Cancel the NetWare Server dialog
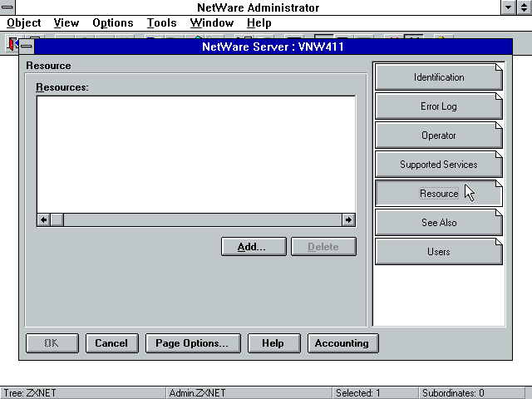Screen dimensions: 532x399 [111, 343]
